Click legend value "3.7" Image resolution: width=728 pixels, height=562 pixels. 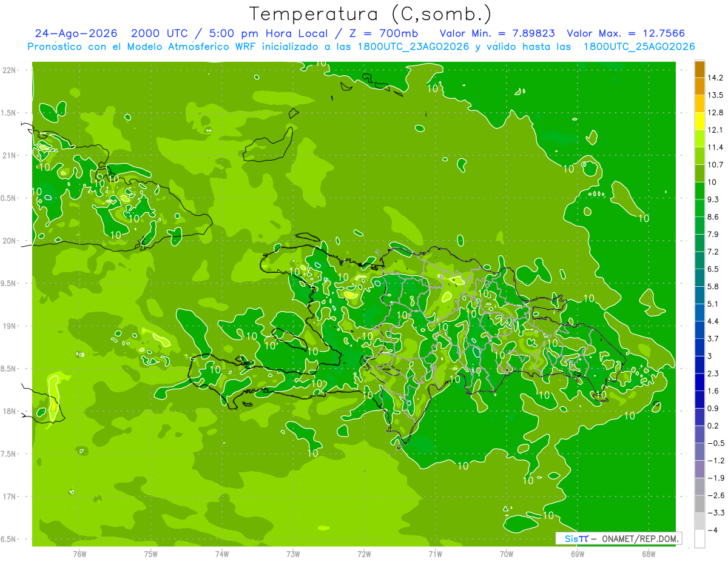(713, 338)
